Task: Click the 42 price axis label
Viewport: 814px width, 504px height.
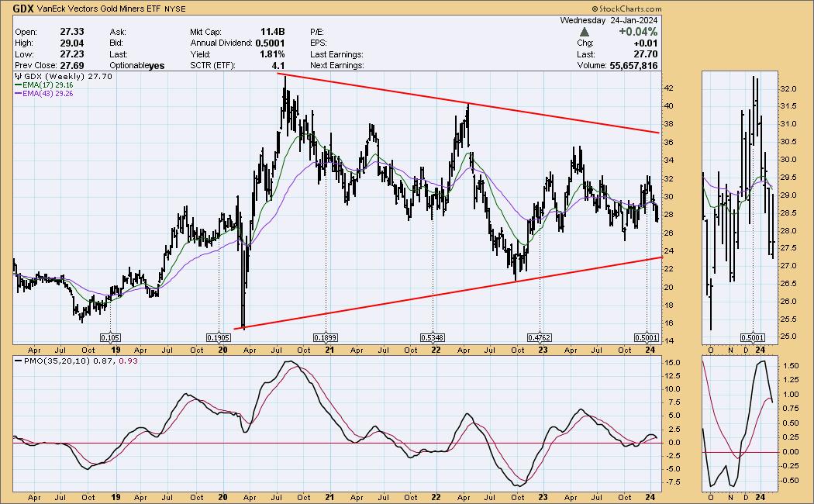Action: tap(668, 88)
